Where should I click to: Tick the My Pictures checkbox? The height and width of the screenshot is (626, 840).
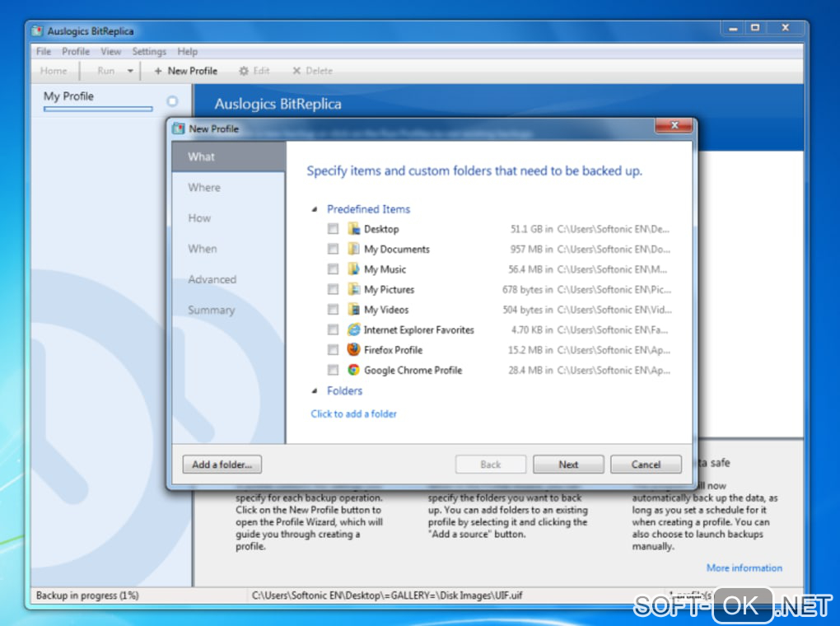(334, 289)
